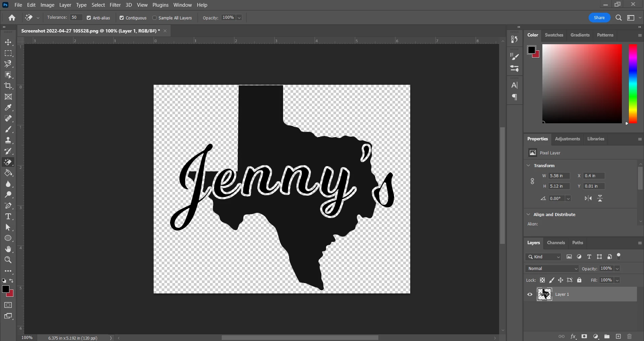The image size is (644, 341).
Task: Click the foreground color swatch in toolbar
Action: 5,289
